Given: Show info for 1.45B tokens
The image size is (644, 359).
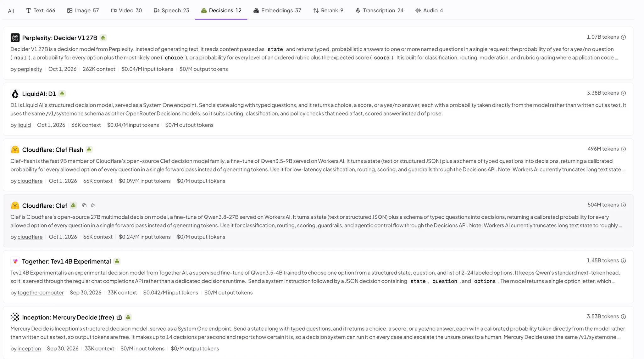Looking at the screenshot, I should 624,261.
